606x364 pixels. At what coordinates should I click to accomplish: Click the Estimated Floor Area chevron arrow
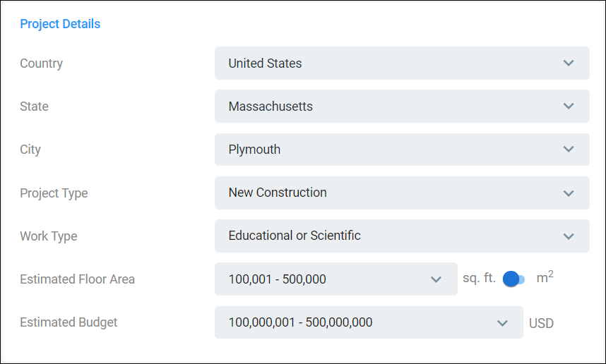tap(436, 279)
